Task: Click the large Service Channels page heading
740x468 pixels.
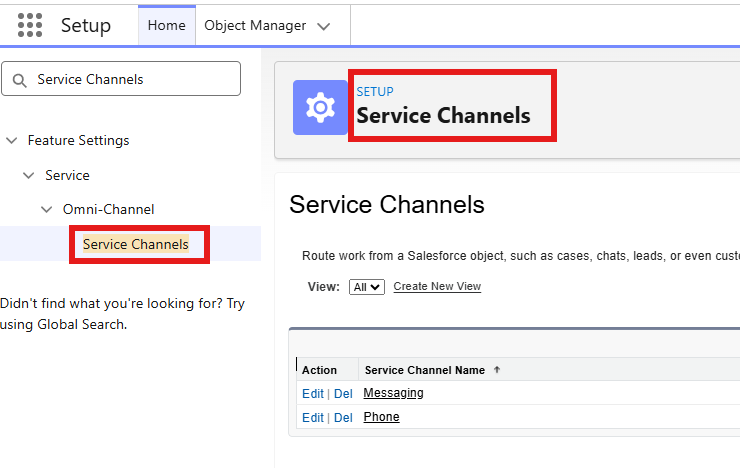Action: point(387,205)
